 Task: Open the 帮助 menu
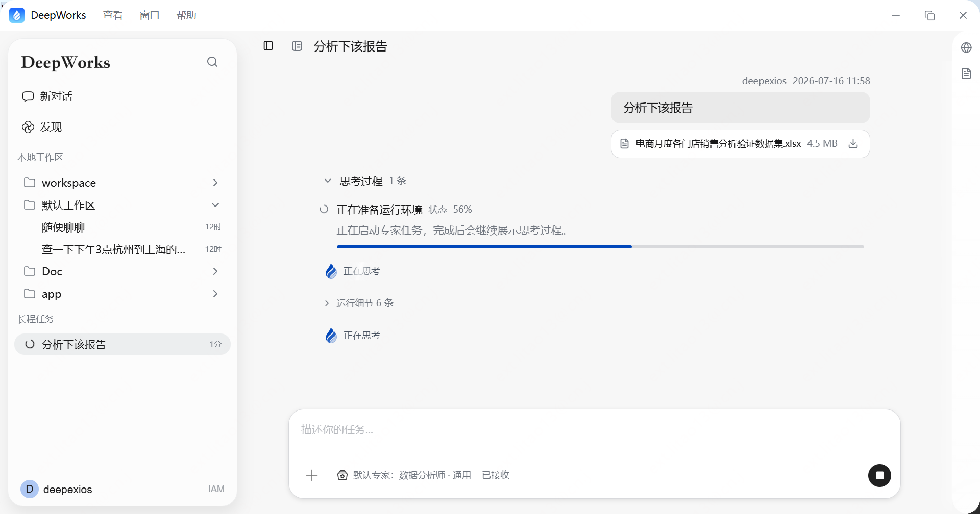(x=186, y=15)
